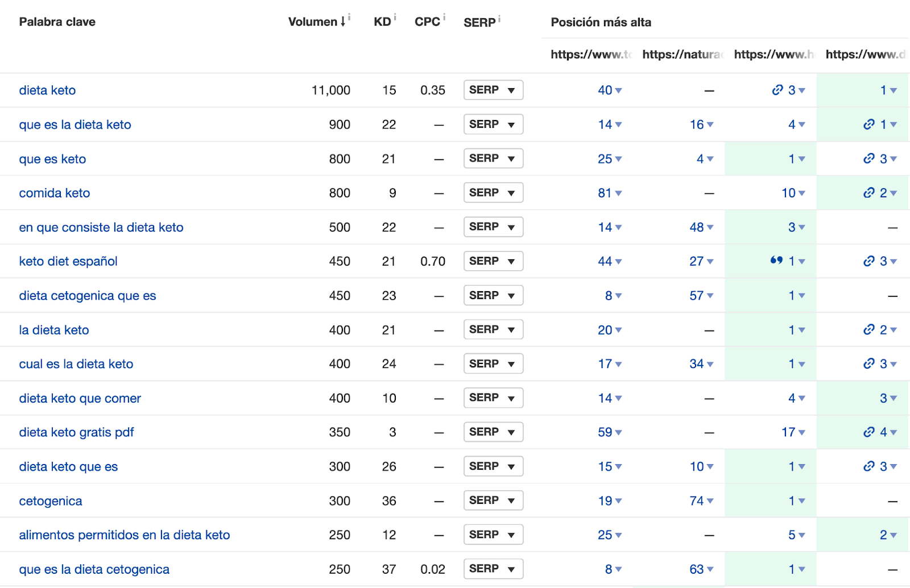Click the info icon beside SERP header
The width and height of the screenshot is (910, 588).
point(499,19)
